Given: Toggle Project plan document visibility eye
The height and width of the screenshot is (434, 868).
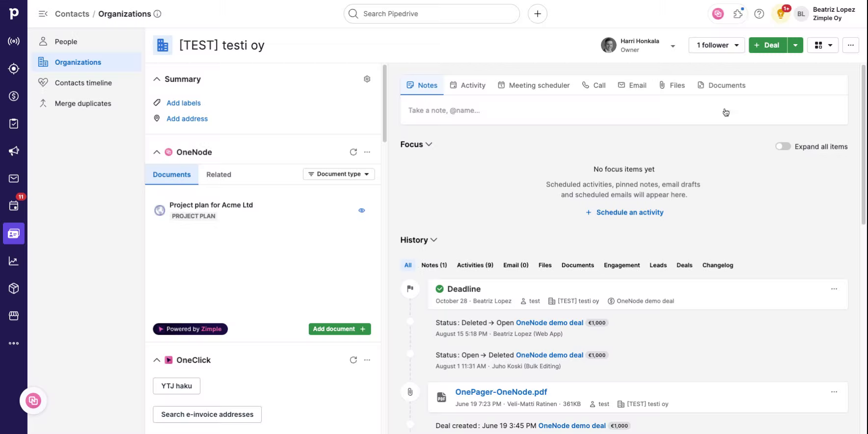Looking at the screenshot, I should (x=362, y=210).
